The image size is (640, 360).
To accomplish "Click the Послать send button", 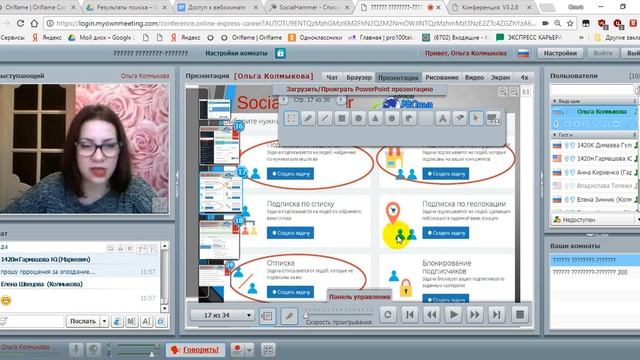I will [83, 321].
